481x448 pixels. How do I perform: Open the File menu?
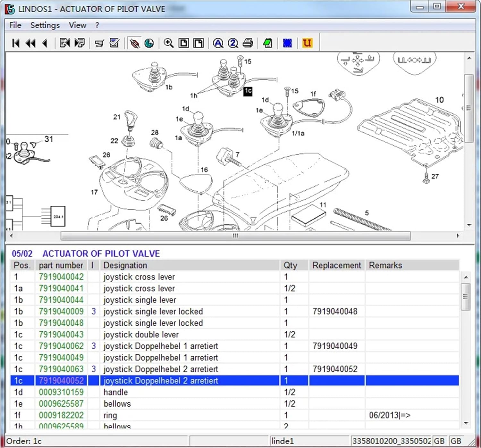point(15,25)
